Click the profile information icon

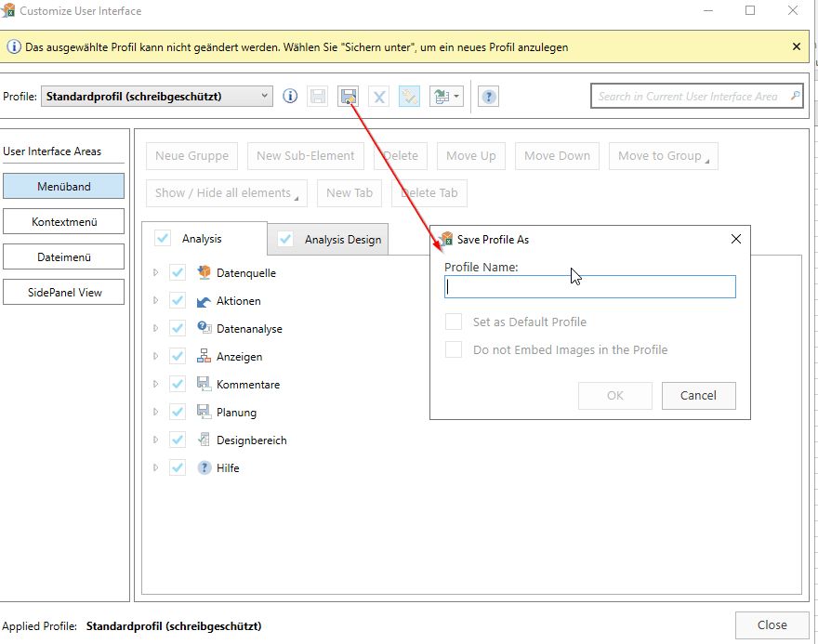290,96
